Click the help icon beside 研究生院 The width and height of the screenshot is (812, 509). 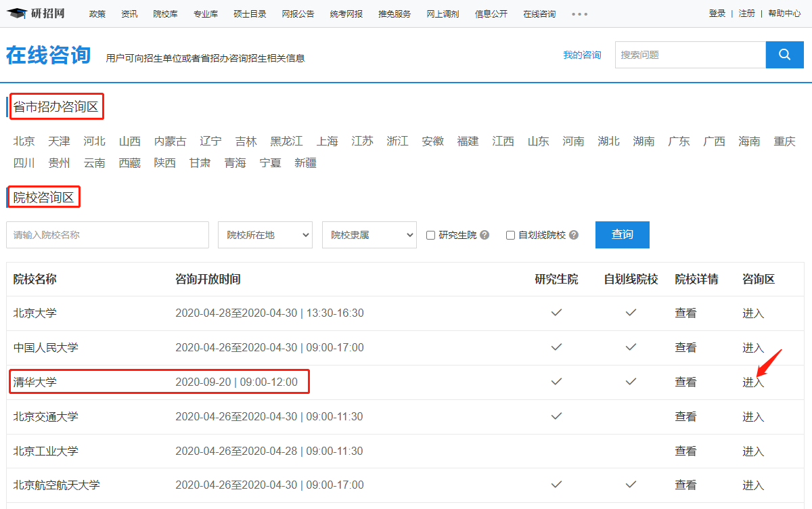tap(484, 235)
